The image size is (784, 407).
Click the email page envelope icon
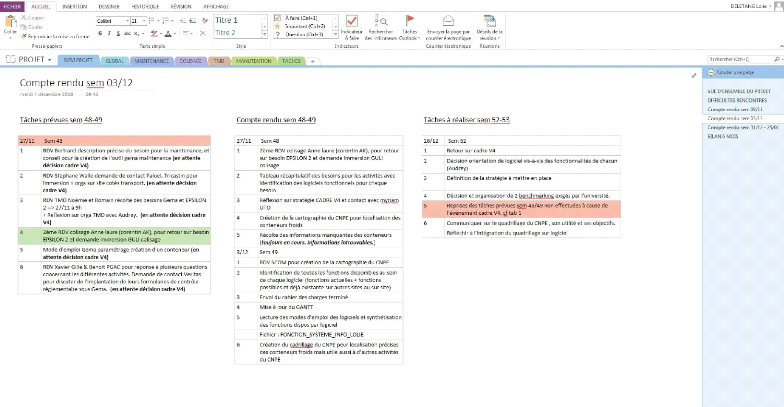pos(446,20)
